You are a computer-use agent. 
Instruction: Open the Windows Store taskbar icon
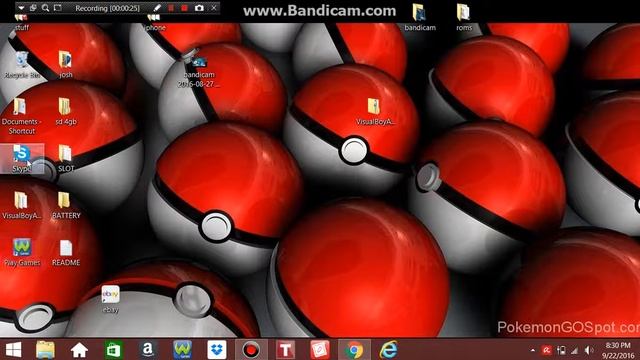(113, 350)
